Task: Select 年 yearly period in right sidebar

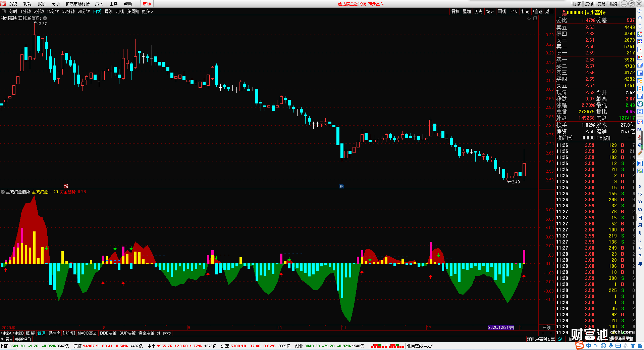Action: point(640,264)
